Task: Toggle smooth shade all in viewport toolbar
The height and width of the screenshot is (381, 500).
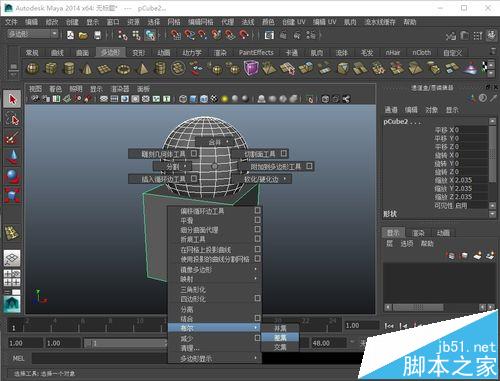Action: point(194,99)
